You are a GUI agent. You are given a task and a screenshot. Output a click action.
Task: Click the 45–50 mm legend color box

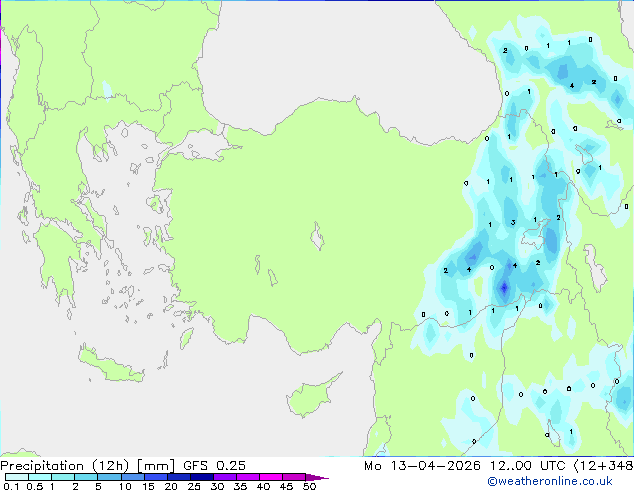(294, 477)
